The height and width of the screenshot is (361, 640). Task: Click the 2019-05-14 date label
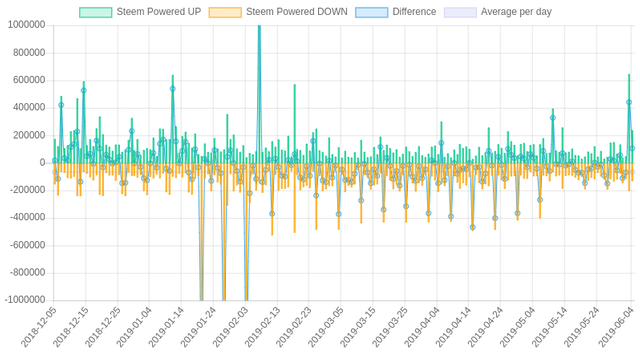549,327
